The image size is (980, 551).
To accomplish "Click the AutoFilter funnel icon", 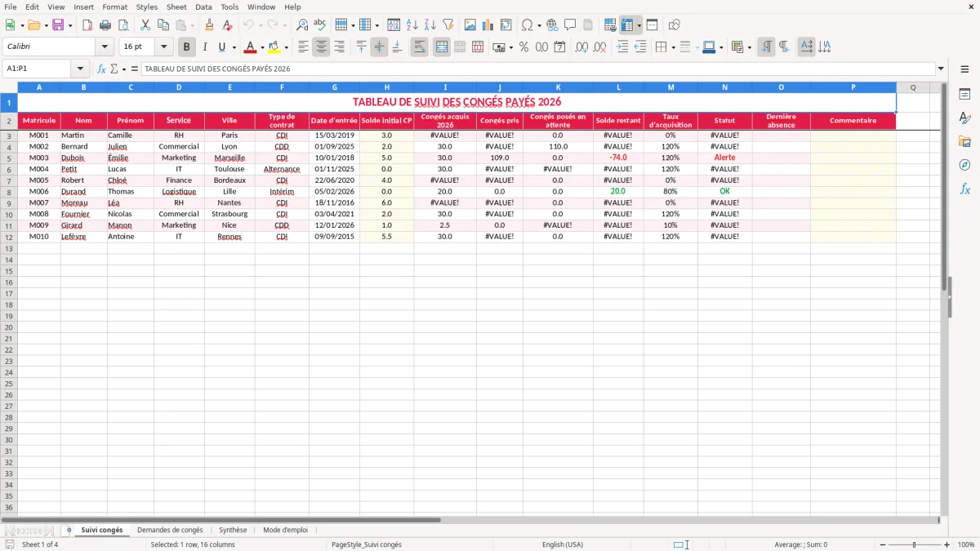I will click(448, 25).
